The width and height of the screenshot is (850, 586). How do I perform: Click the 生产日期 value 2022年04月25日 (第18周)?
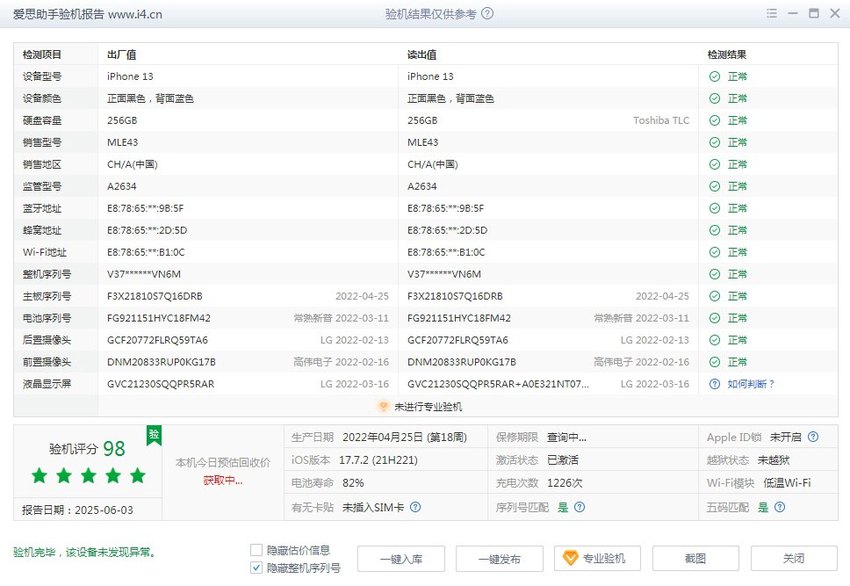tap(404, 437)
